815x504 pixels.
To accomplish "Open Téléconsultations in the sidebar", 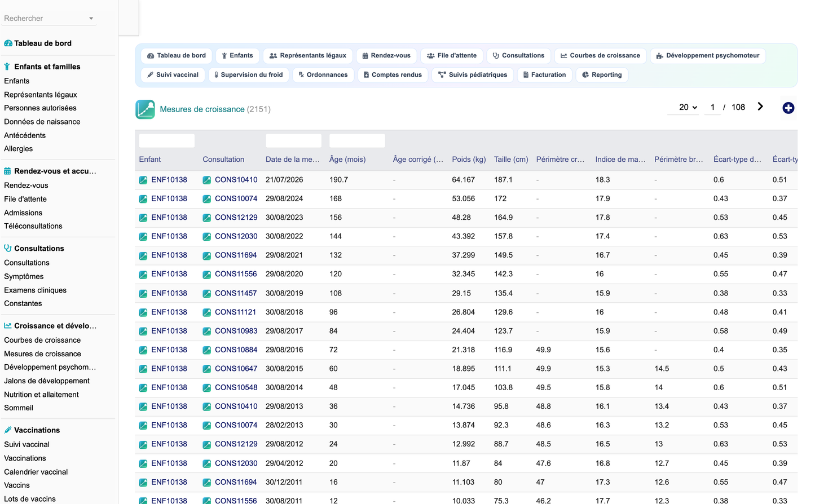I will [33, 226].
